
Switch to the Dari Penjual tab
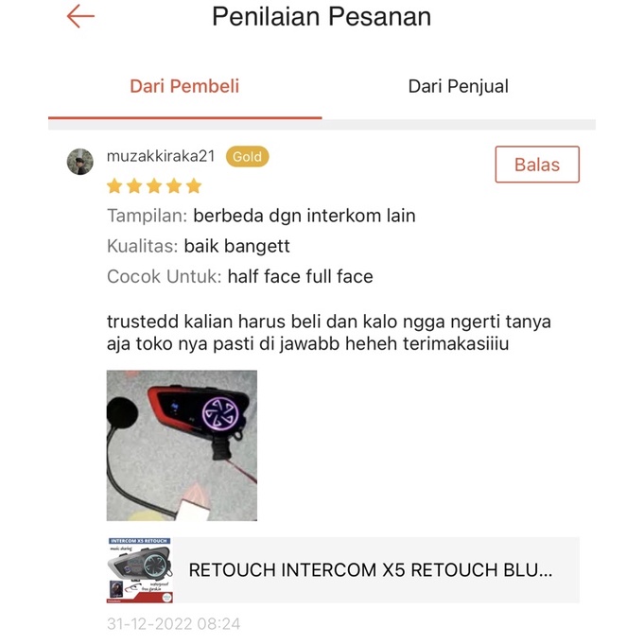tap(459, 86)
